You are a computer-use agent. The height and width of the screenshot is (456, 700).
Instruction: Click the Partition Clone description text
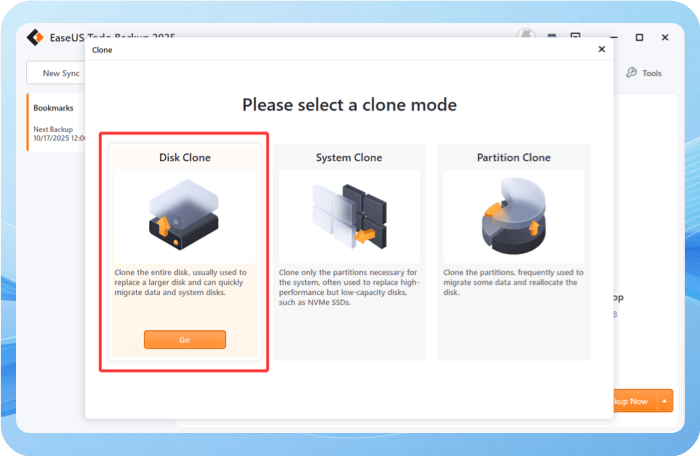513,282
